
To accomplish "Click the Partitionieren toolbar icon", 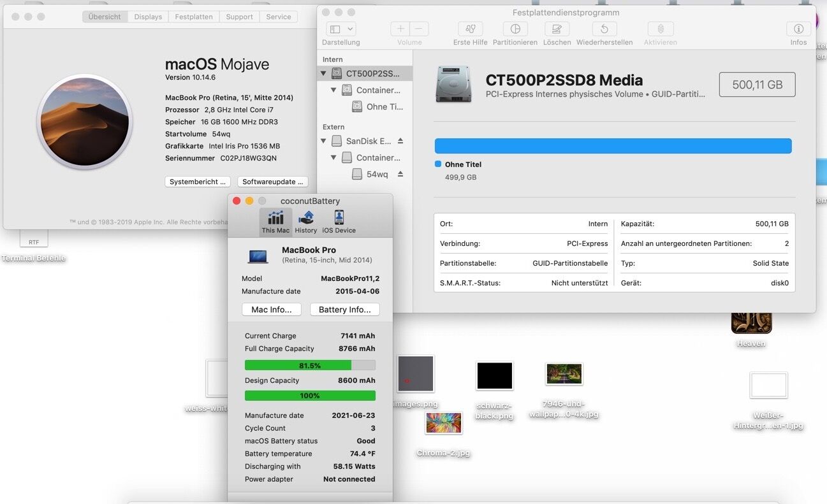I will [515, 29].
